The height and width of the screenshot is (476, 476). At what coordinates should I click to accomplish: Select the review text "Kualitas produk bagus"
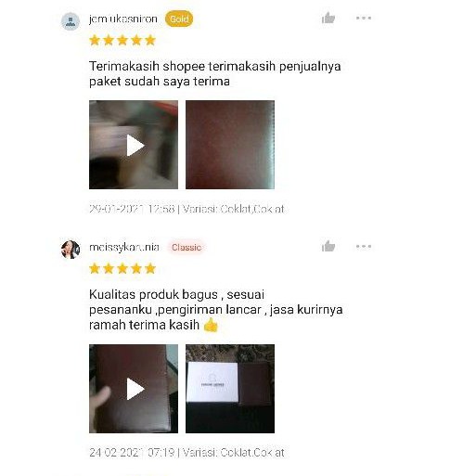pyautogui.click(x=153, y=294)
